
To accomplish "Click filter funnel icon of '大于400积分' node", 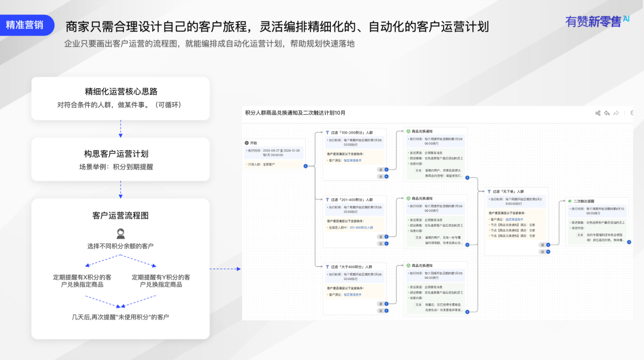I will pyautogui.click(x=327, y=266).
